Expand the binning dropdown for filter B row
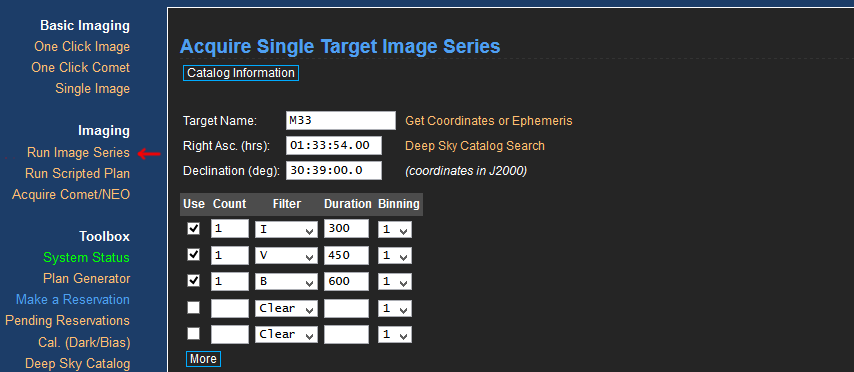 point(395,282)
